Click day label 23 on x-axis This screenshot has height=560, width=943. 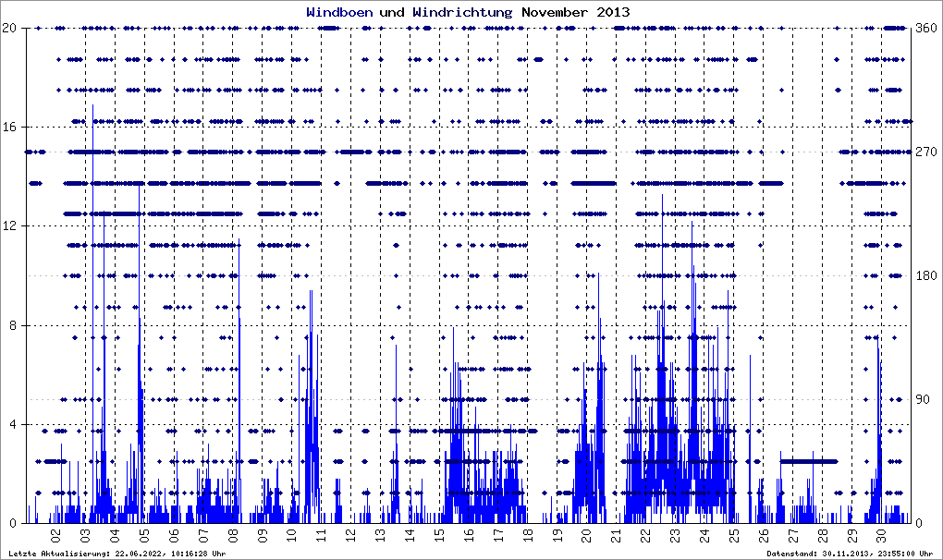675,535
